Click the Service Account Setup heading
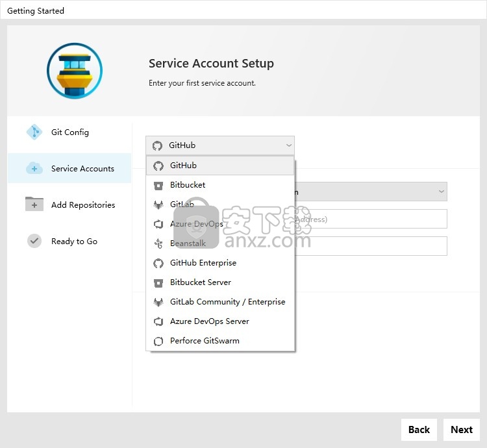This screenshot has width=487, height=448. (x=211, y=64)
